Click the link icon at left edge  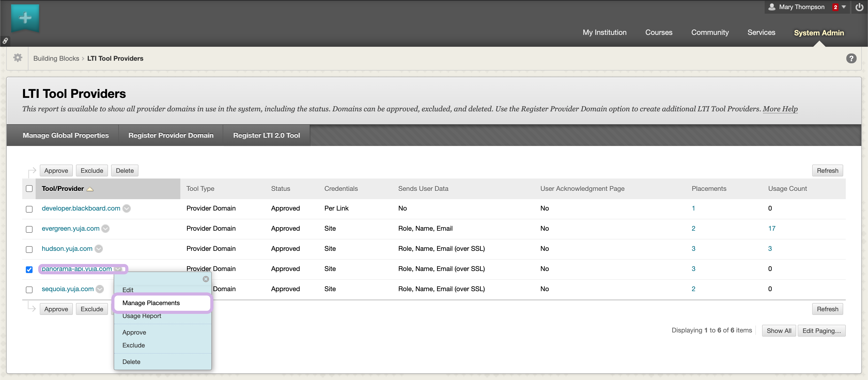(5, 41)
